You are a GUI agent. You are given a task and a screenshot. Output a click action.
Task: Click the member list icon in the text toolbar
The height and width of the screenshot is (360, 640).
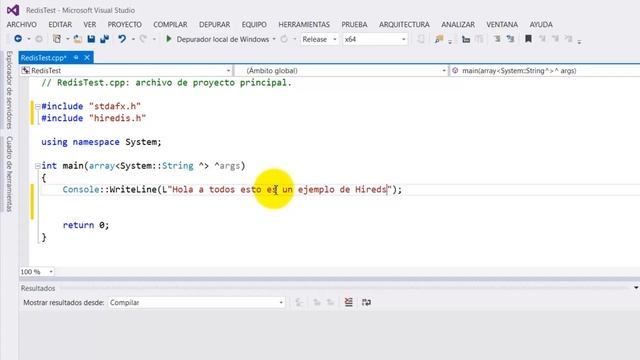(x=466, y=39)
